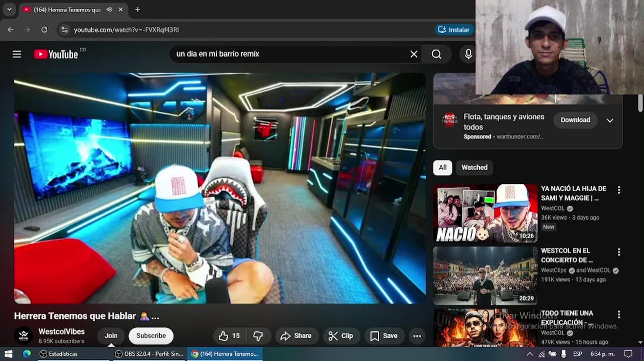The width and height of the screenshot is (644, 361).
Task: Open network tray icon
Action: point(542,354)
